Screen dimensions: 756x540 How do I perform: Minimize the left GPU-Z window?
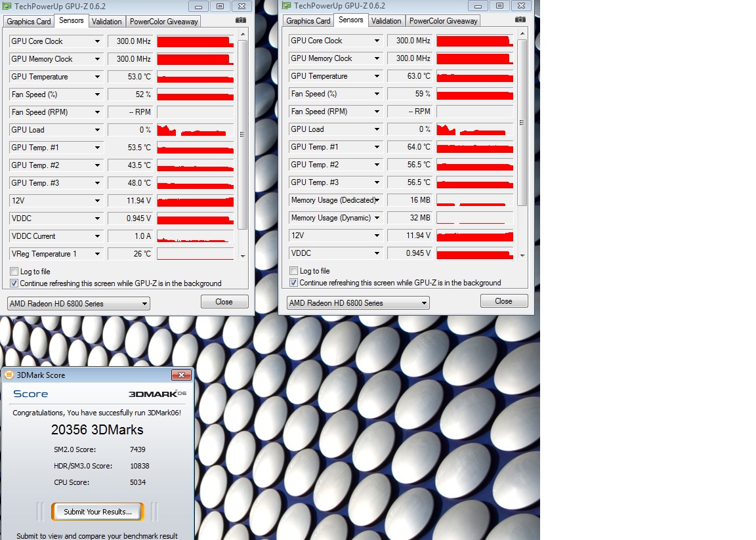pyautogui.click(x=198, y=7)
